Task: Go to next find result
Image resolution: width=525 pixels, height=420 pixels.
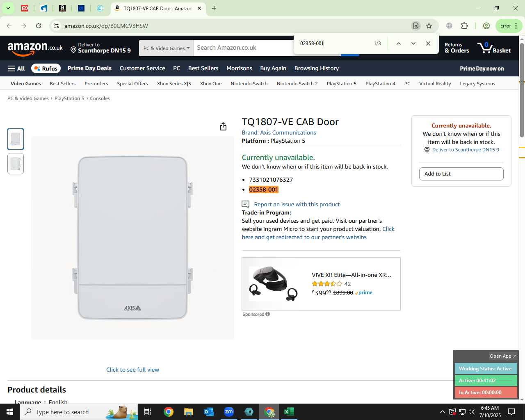Action: pyautogui.click(x=413, y=43)
